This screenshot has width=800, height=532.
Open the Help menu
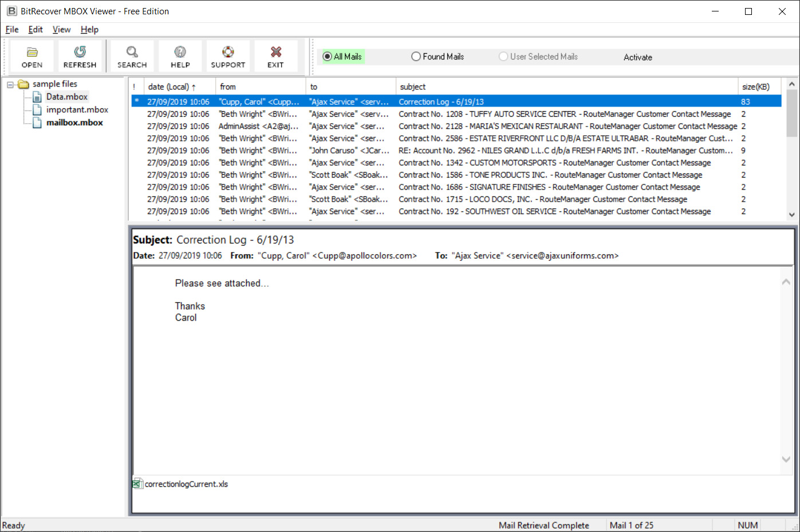tap(89, 30)
